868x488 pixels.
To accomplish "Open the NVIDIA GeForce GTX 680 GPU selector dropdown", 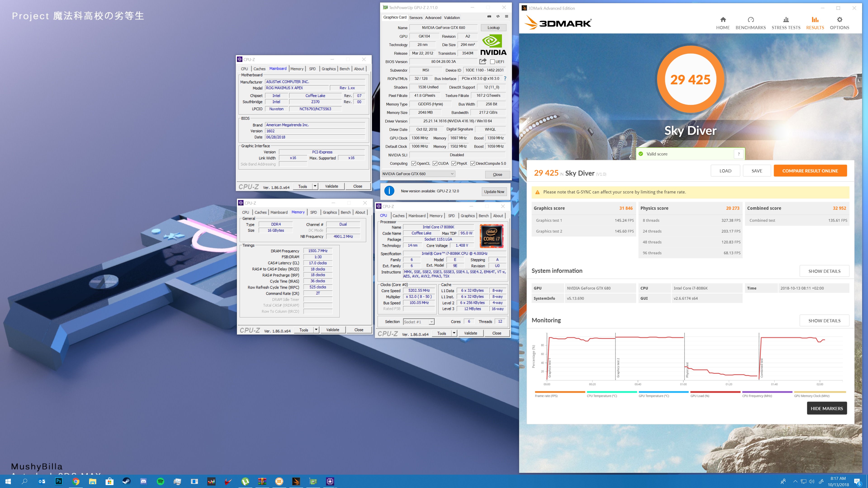I will pos(418,174).
